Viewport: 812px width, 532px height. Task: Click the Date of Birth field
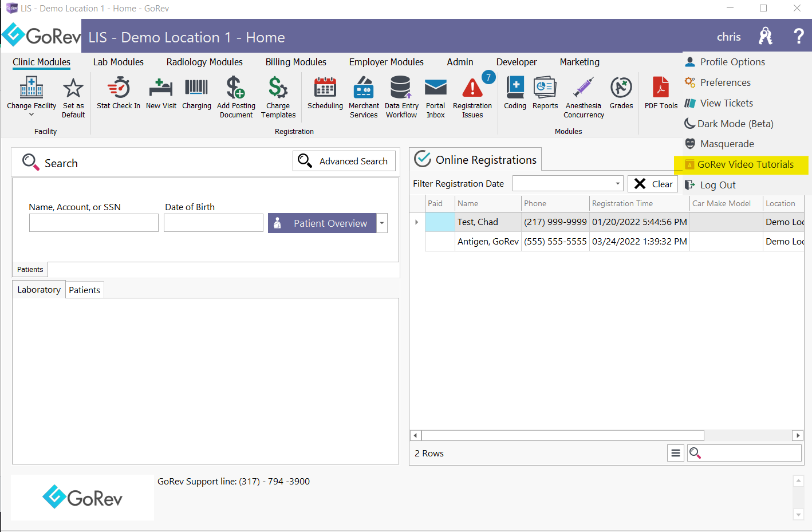(x=214, y=223)
